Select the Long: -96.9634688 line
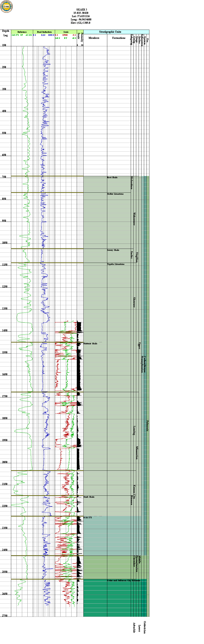204x644 pixels. point(81,19)
